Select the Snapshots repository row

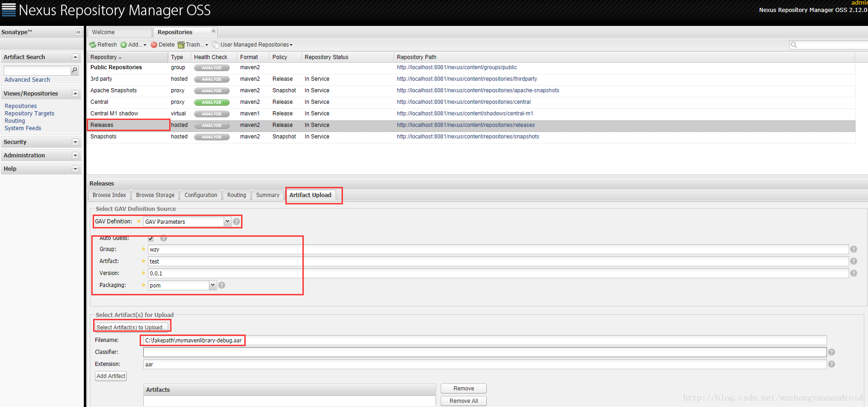pyautogui.click(x=471, y=137)
